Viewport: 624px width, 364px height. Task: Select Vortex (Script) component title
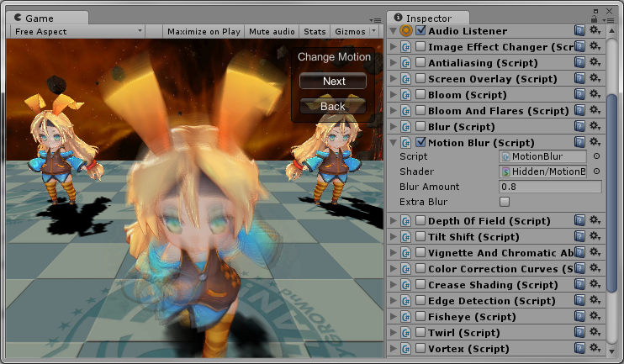[468, 349]
